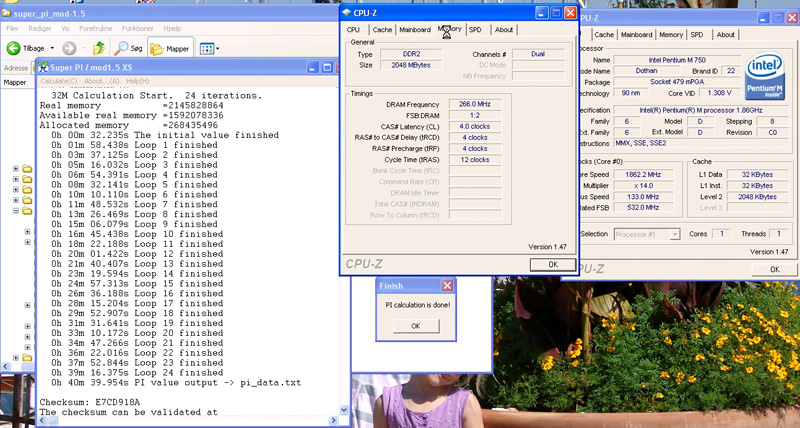Open the Foretrukne menu in Explorer

[95, 29]
